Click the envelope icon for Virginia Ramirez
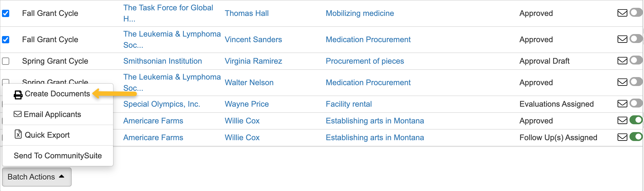Screen dimensions: 644x191 tap(622, 61)
